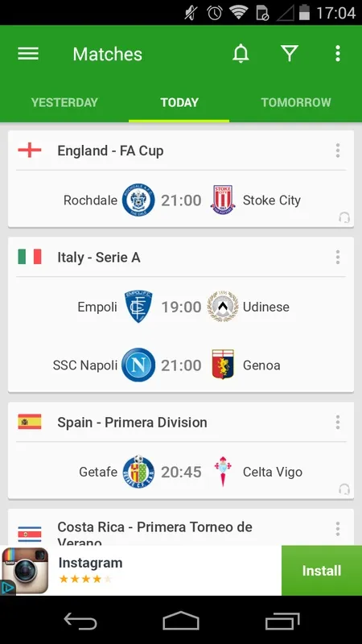
Task: Open the header overflow menu
Action: point(337,54)
